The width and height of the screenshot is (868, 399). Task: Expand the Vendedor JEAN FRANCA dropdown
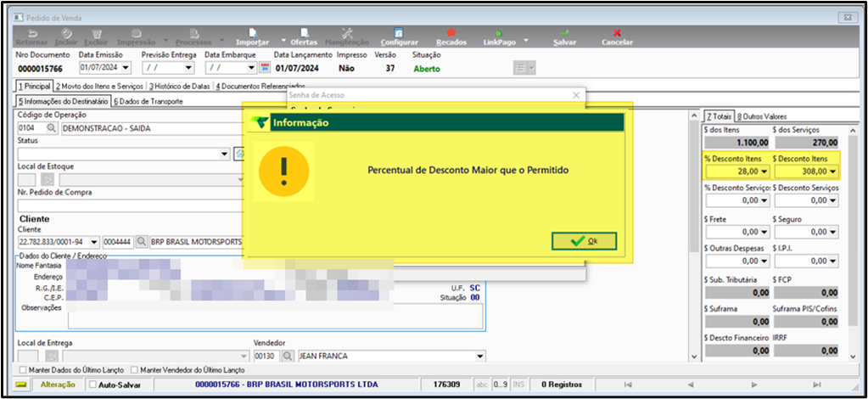click(479, 357)
